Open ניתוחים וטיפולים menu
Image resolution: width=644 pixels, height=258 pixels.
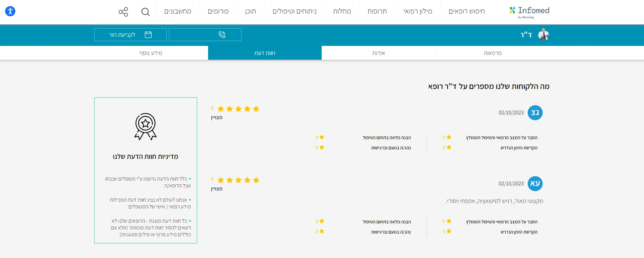294,12
